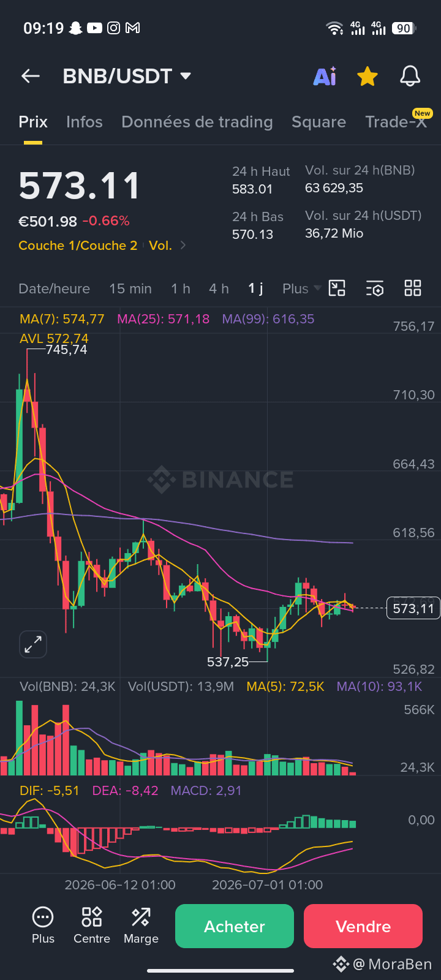Tap the Vol(USDT): 13,9M label

point(181,687)
